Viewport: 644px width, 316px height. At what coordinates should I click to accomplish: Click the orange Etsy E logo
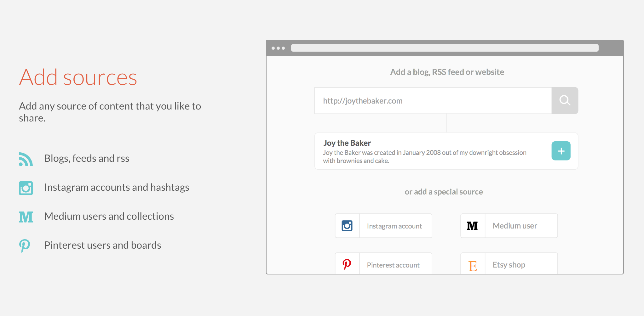[472, 266]
